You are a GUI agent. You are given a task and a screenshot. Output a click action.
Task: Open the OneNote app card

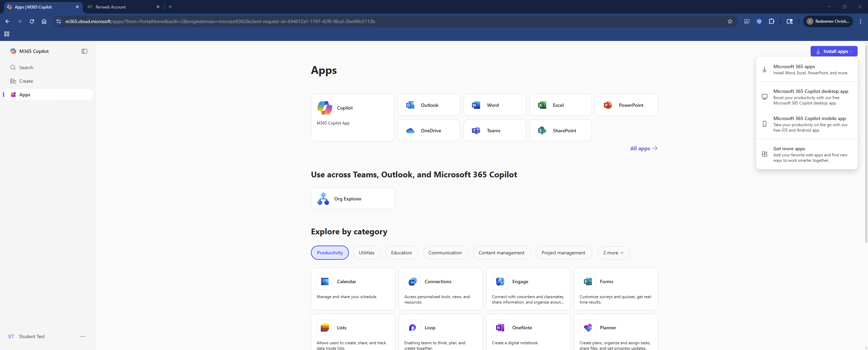click(x=528, y=332)
